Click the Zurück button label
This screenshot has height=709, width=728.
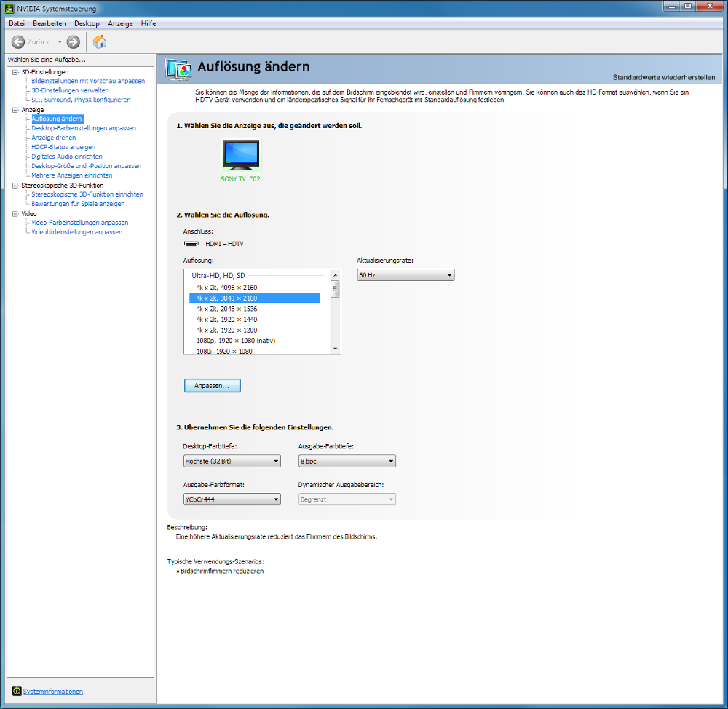point(39,42)
